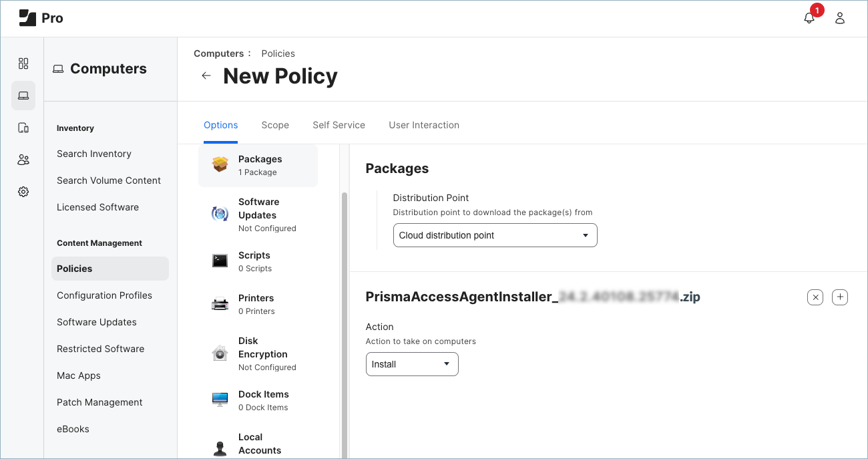This screenshot has height=459, width=868.
Task: Add another package with the plus button
Action: click(840, 297)
